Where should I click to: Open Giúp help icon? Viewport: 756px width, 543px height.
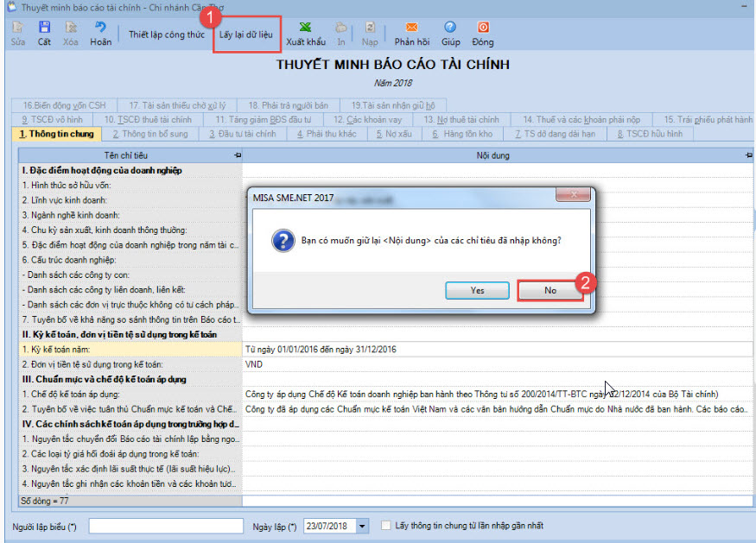[x=450, y=27]
